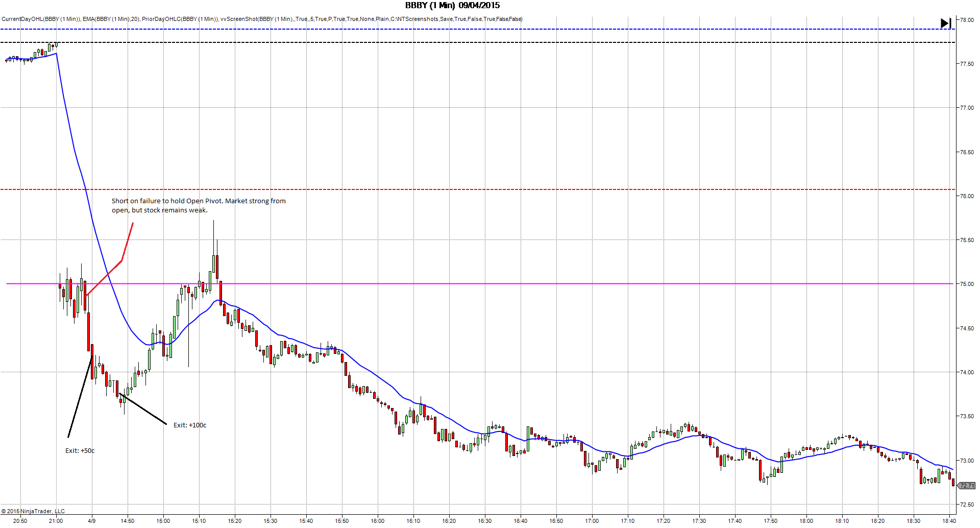
Task: Click the 16:20 time axis label
Action: (x=449, y=521)
